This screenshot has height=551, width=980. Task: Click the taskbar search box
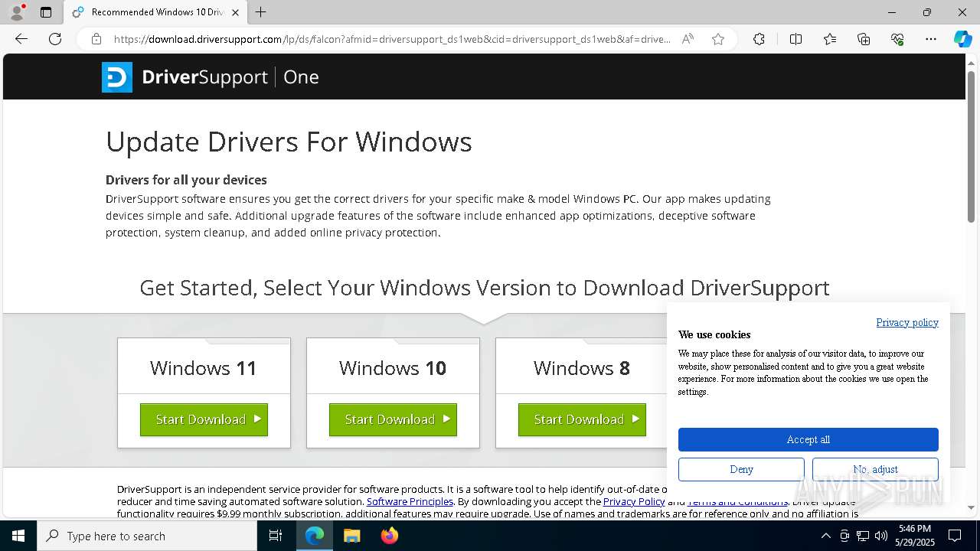(x=147, y=536)
